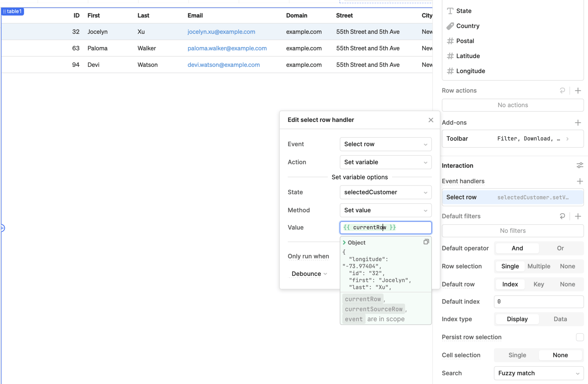This screenshot has height=384, width=588.
Task: Set Default row to Index
Action: [510, 284]
